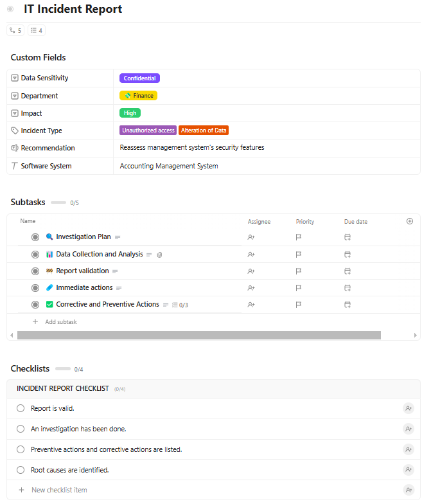
Task: Click the checklist count icon showing 4
Action: click(x=37, y=30)
